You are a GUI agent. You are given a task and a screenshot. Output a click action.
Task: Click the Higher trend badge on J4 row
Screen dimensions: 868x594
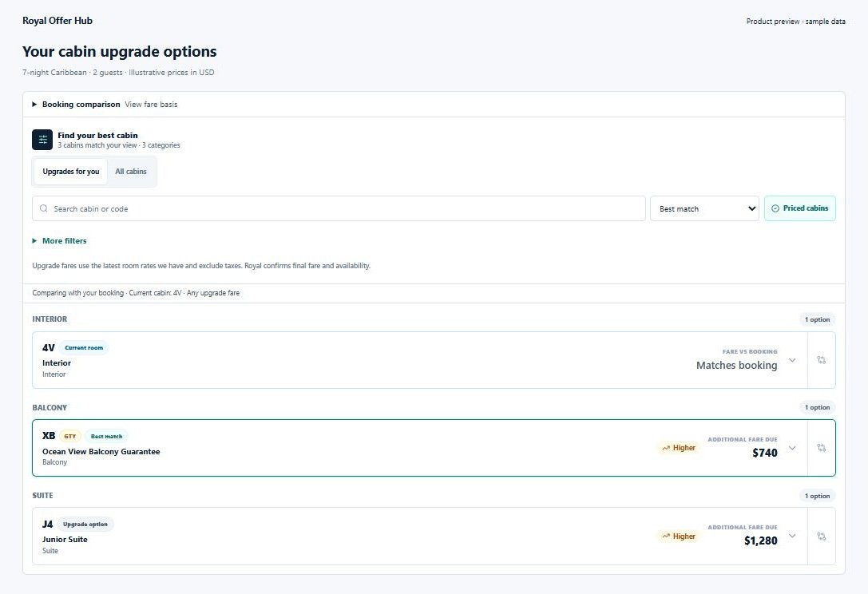(679, 537)
